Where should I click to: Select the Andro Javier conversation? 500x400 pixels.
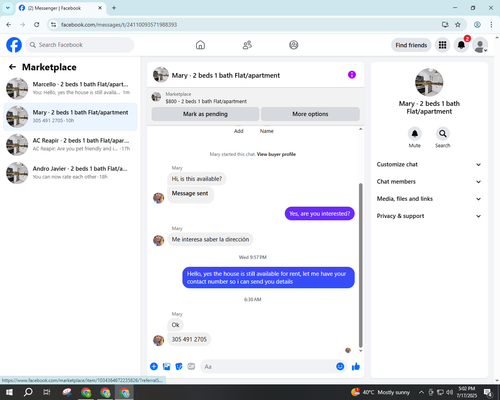(70, 173)
